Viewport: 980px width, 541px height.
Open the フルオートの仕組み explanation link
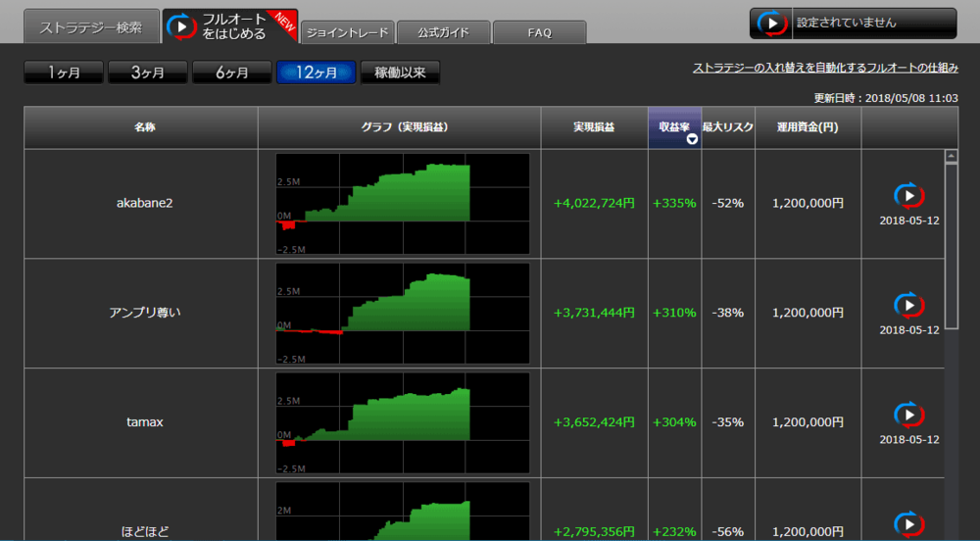[825, 68]
